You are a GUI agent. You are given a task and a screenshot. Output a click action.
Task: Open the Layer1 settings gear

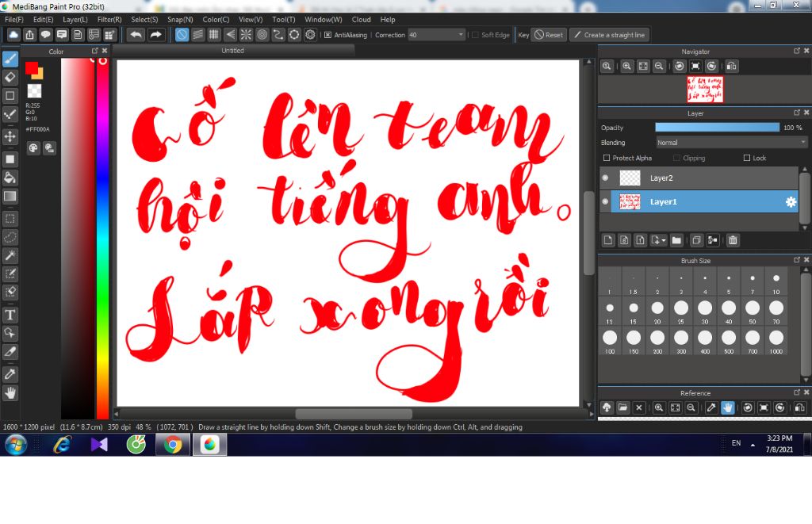point(791,202)
